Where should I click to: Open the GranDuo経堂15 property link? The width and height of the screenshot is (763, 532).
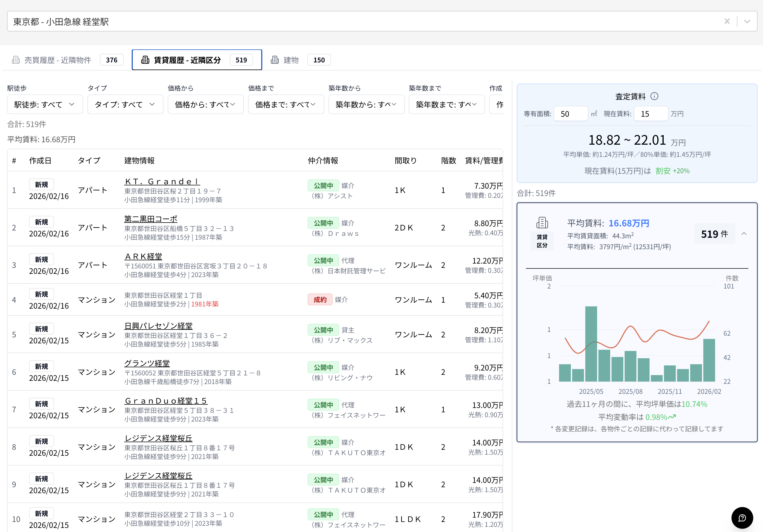(165, 401)
